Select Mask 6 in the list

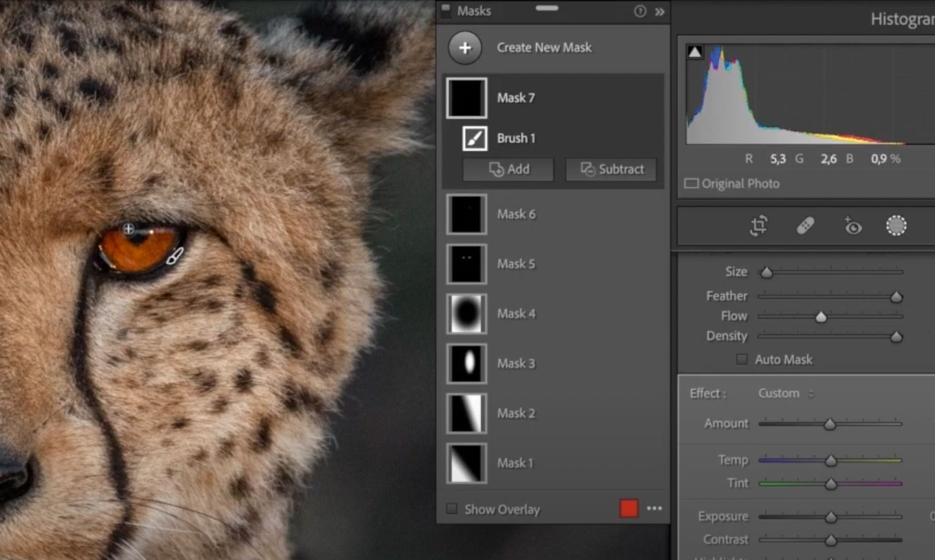(515, 214)
